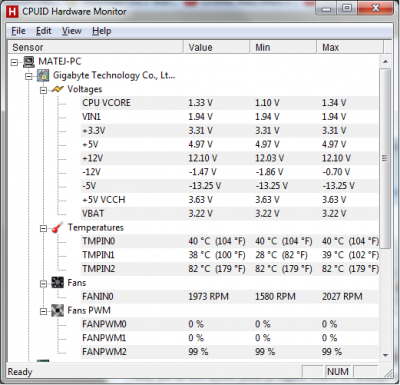Select the VIN1 voltage row
This screenshot has height=385, width=400.
click(229, 117)
